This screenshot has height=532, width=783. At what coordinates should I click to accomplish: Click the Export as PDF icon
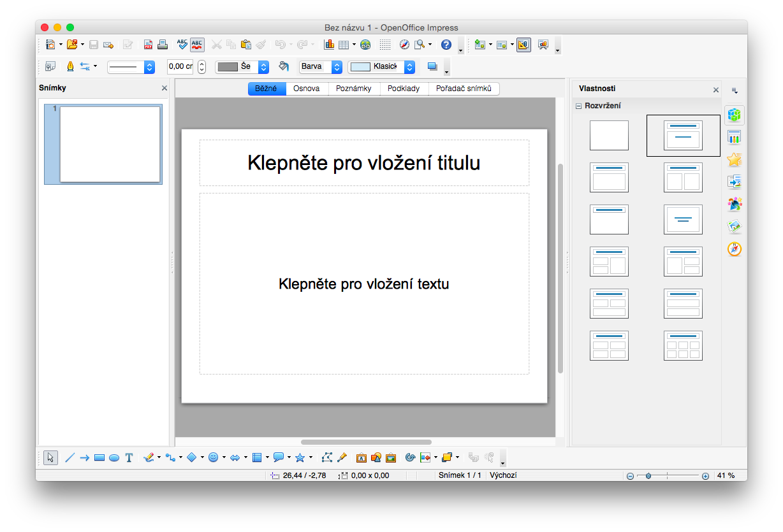point(148,45)
